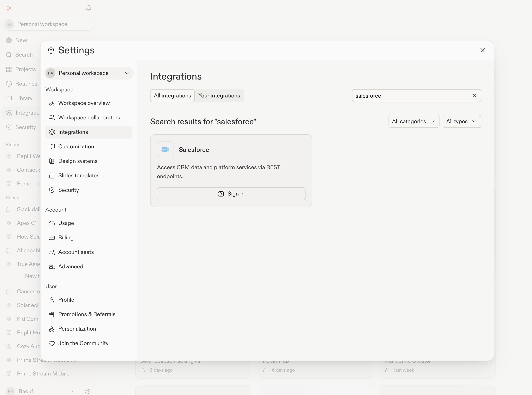
Task: Click the Profile person icon
Action: [52, 300]
